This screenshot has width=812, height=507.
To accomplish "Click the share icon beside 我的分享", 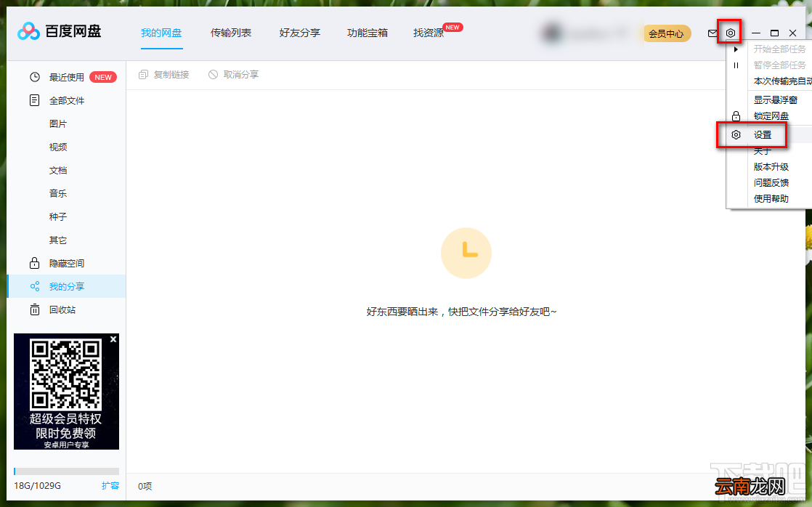I will (x=35, y=286).
